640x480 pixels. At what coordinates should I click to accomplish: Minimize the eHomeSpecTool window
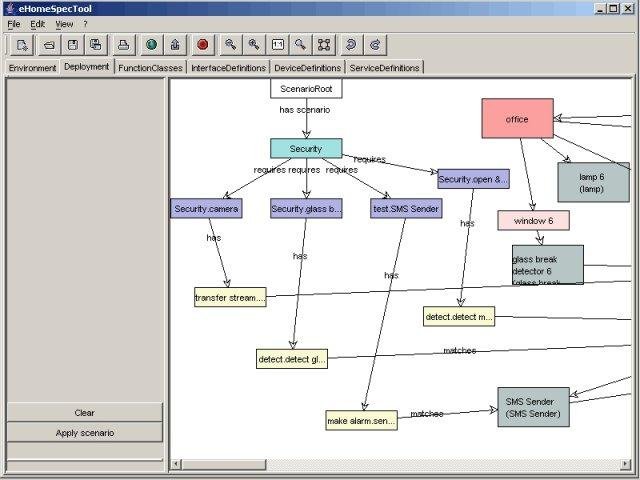[x=600, y=9]
